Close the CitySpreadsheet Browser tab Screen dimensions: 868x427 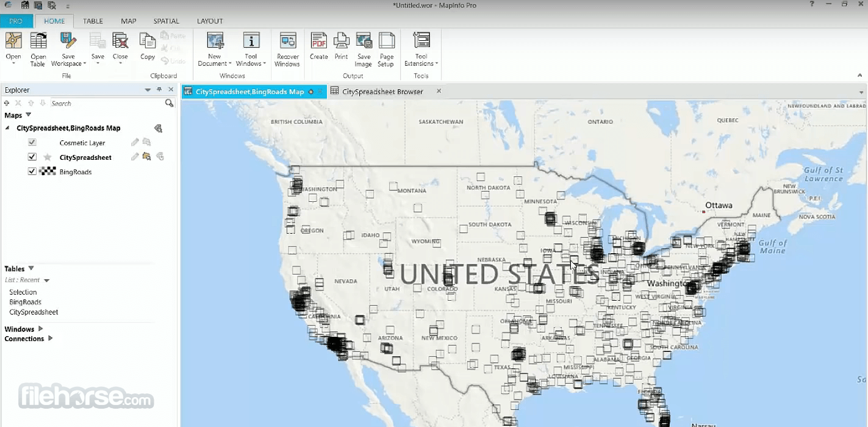click(439, 91)
